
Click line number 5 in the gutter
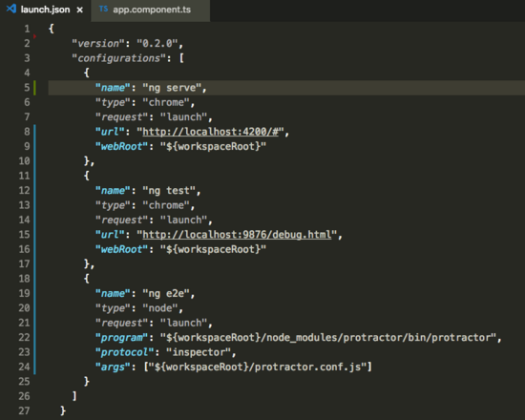[x=27, y=88]
